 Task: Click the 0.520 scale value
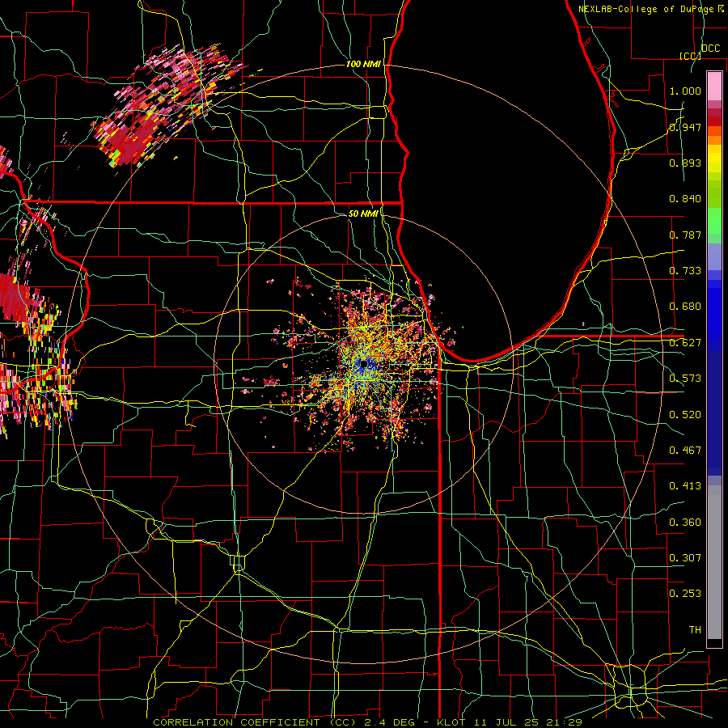pos(685,415)
